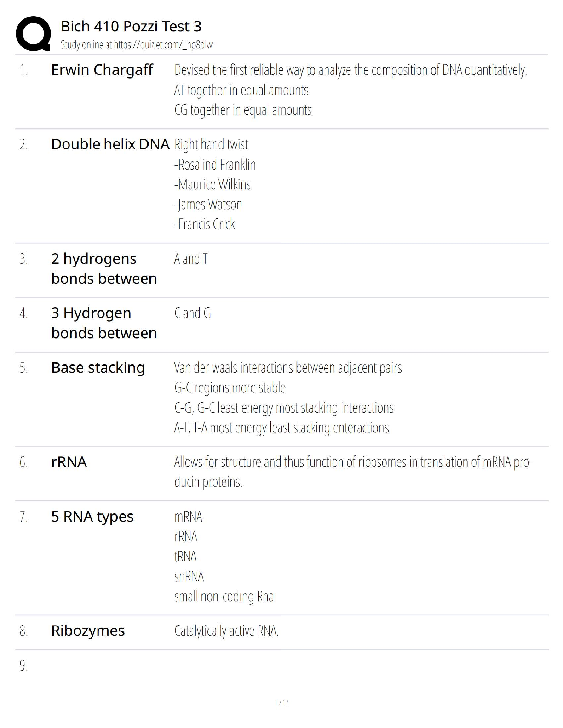The image size is (563, 728).
Task: Click the definition Catalytically active RNA
Action: point(226,631)
